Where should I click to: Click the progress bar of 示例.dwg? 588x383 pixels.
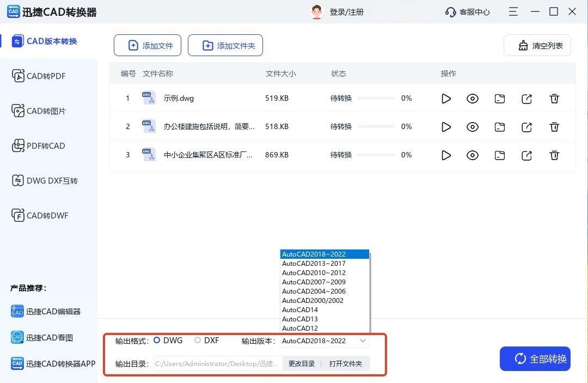pos(376,99)
